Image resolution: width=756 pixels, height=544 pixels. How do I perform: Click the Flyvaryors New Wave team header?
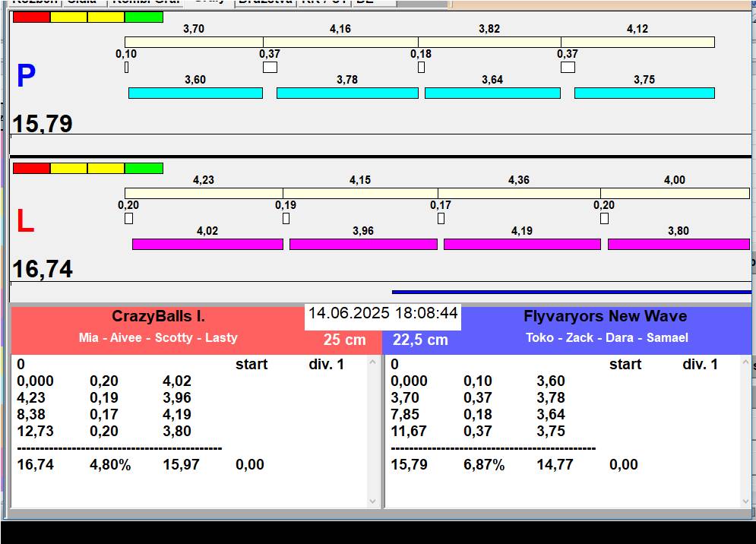tap(606, 317)
